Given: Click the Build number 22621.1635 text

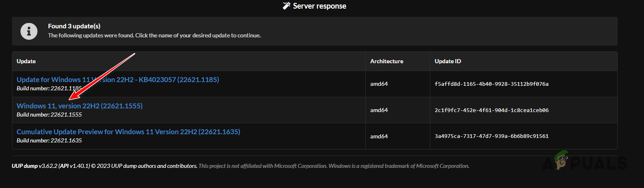Looking at the screenshot, I should 49,141.
